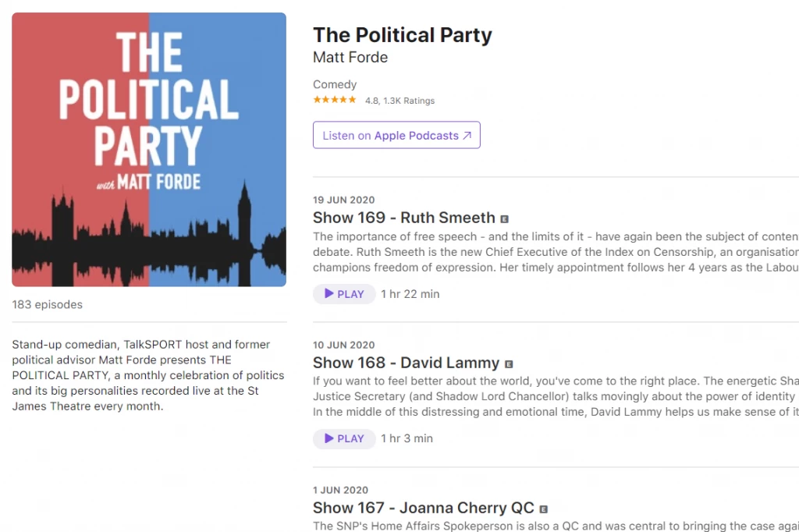This screenshot has width=799, height=532.
Task: Open Listen on Apple Podcasts link
Action: [x=396, y=135]
